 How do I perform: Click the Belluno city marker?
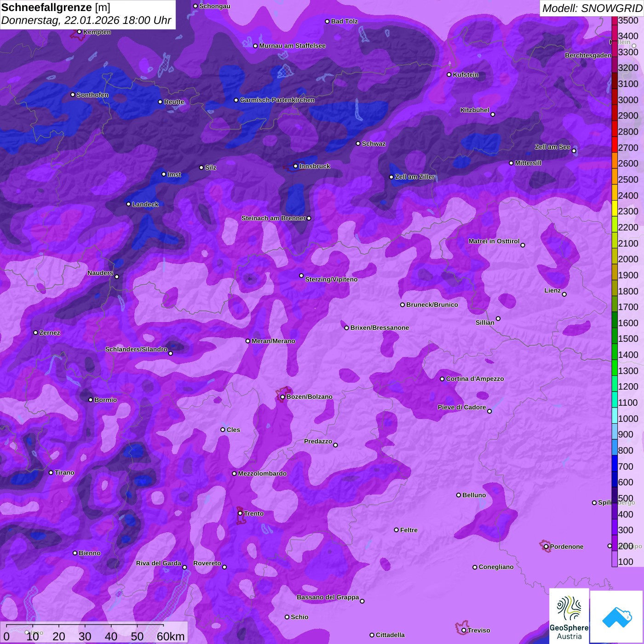click(x=458, y=495)
